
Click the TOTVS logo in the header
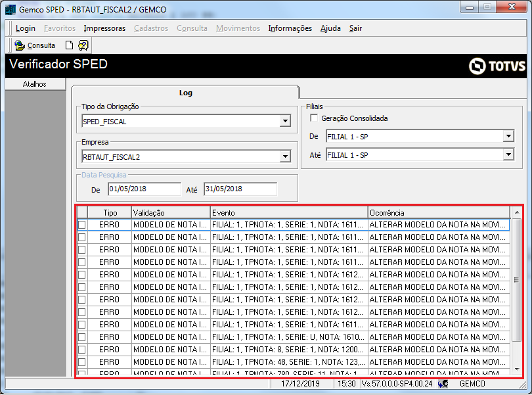[x=497, y=66]
